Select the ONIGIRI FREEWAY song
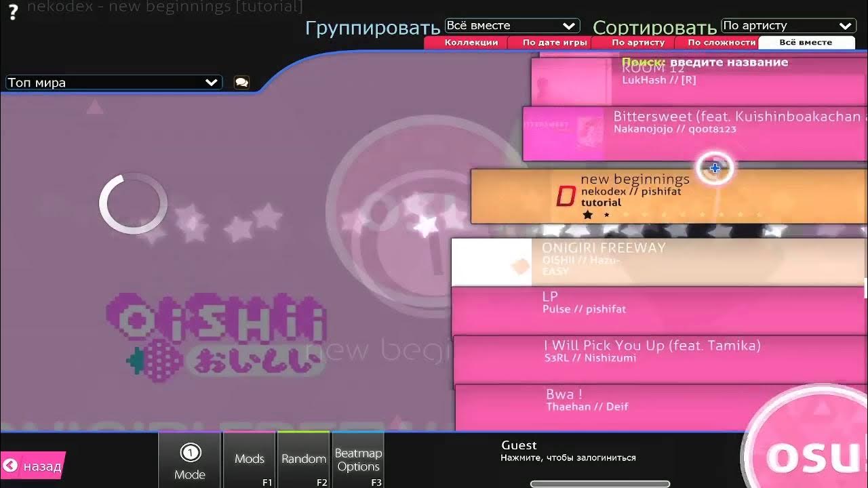868x488 pixels. tap(659, 262)
